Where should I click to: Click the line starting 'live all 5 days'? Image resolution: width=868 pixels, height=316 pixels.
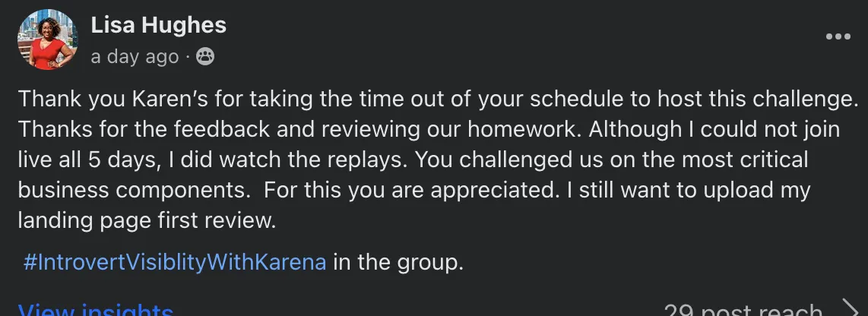pyautogui.click(x=413, y=160)
